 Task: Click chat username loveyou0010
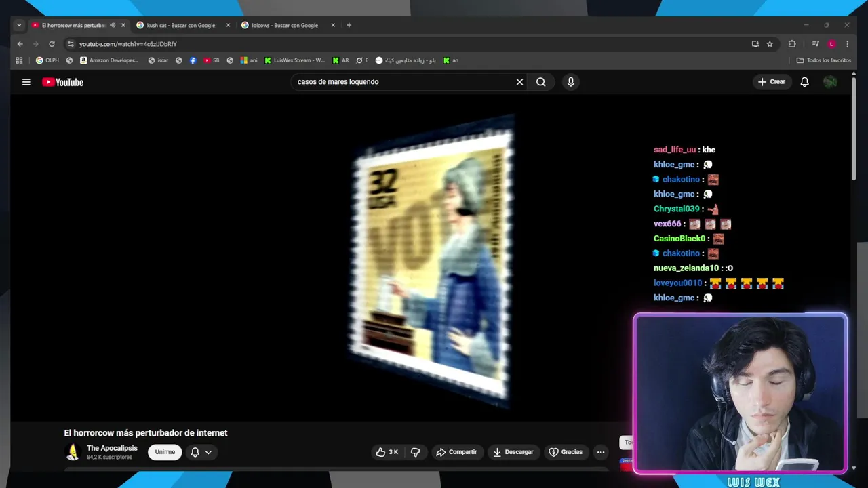678,283
